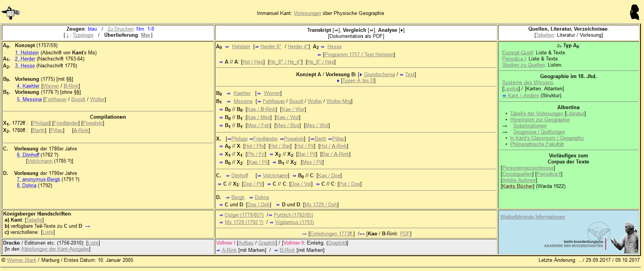Viewport: 644px width, 271px height.
Task: Open the 'Werner Stark' author link
Action: coord(21,260)
